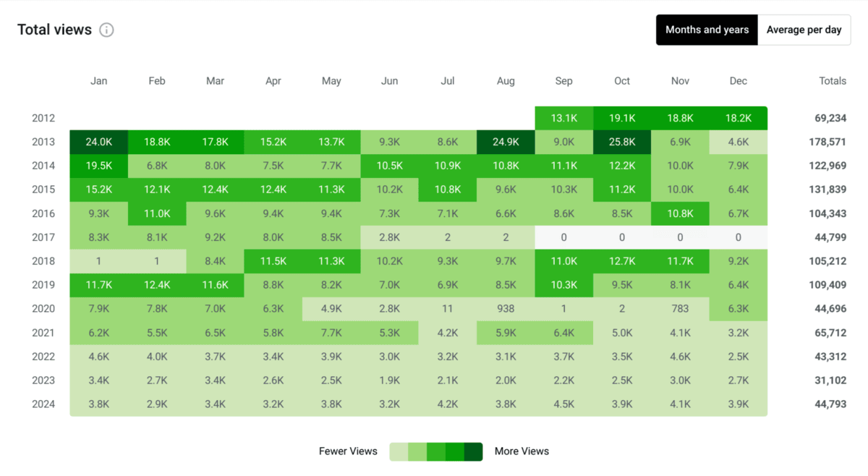The height and width of the screenshot is (476, 868).
Task: Select the Jan column header
Action: click(98, 80)
